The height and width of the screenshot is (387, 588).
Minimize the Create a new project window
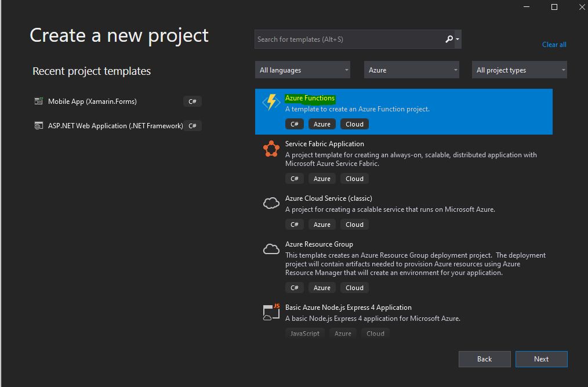526,7
